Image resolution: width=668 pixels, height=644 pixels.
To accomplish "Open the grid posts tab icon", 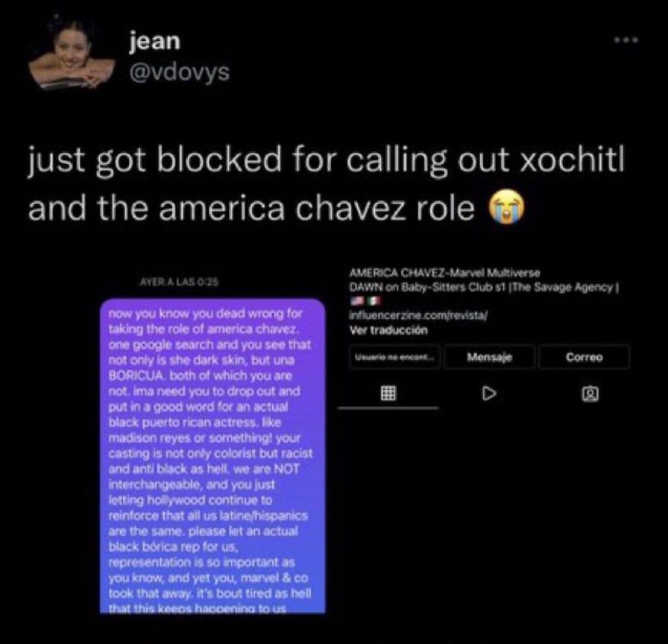I will (x=388, y=393).
